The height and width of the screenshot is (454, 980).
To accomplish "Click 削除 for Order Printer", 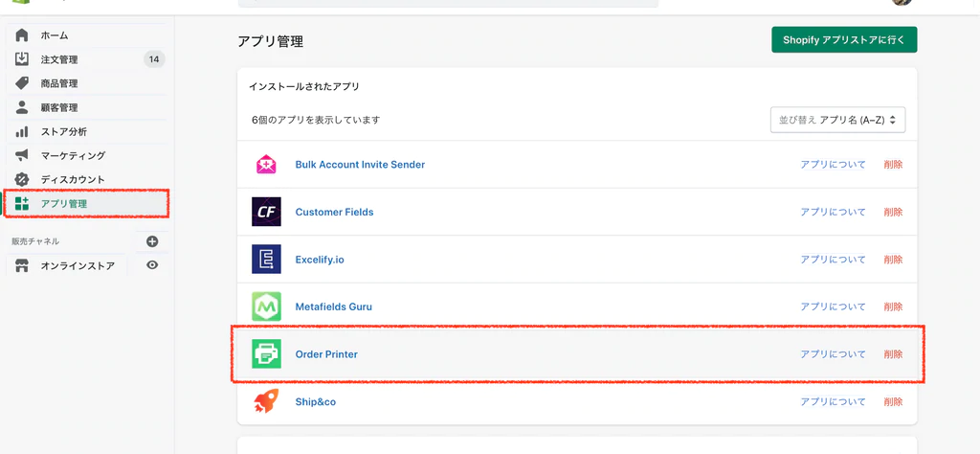I will pos(893,354).
